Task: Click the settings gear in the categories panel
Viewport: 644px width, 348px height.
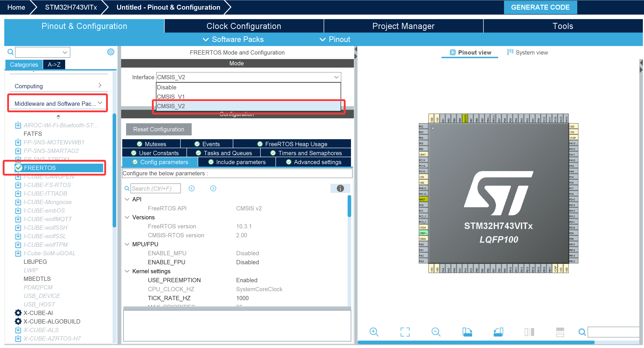Action: pyautogui.click(x=111, y=52)
